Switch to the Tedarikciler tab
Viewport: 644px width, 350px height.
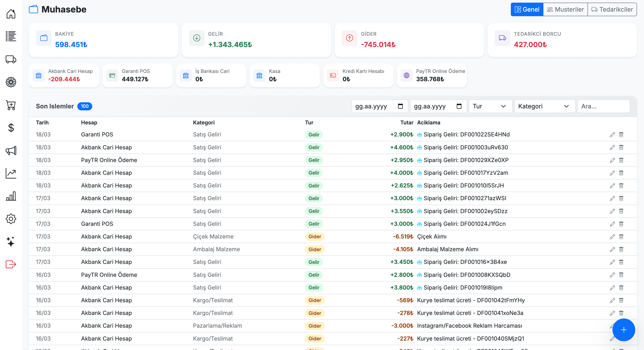[x=612, y=9]
